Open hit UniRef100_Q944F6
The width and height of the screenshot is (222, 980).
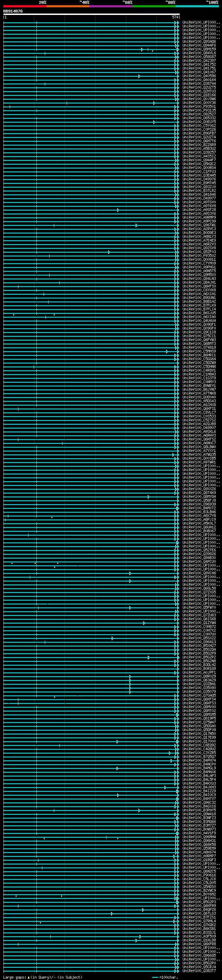pyautogui.click(x=199, y=46)
